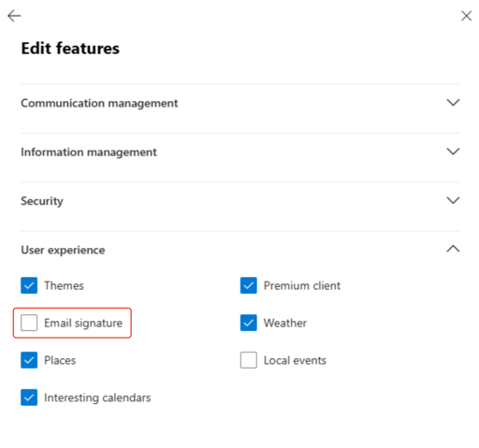The height and width of the screenshot is (448, 479).
Task: Click the Interesting calendars label text
Action: [97, 397]
